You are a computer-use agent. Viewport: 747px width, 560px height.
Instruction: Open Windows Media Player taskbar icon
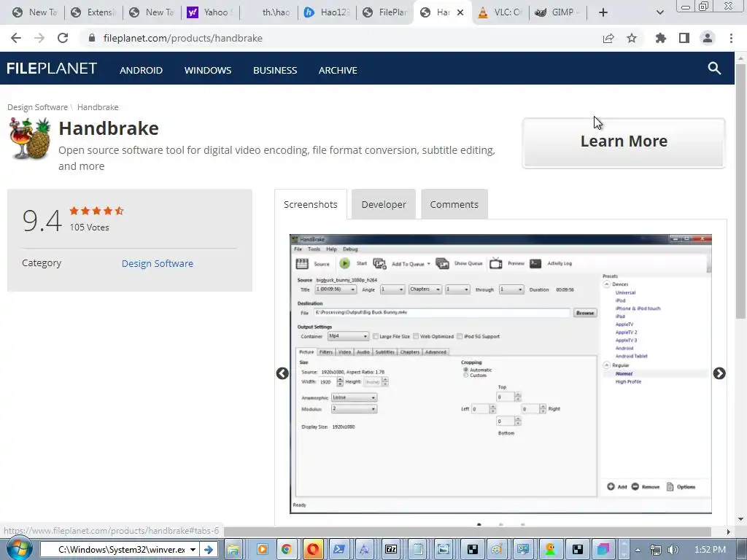click(x=262, y=550)
